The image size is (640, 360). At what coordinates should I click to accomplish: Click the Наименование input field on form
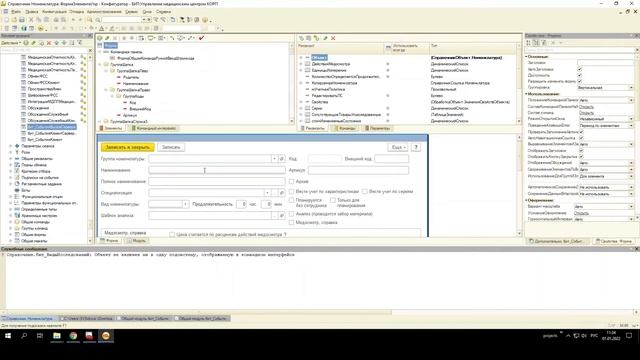tap(217, 170)
